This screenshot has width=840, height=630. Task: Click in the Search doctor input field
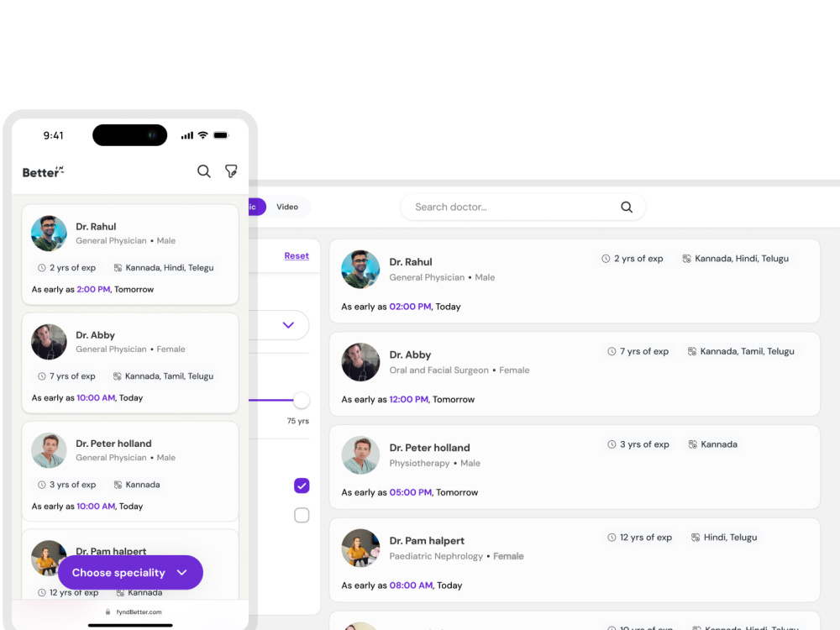pos(522,207)
